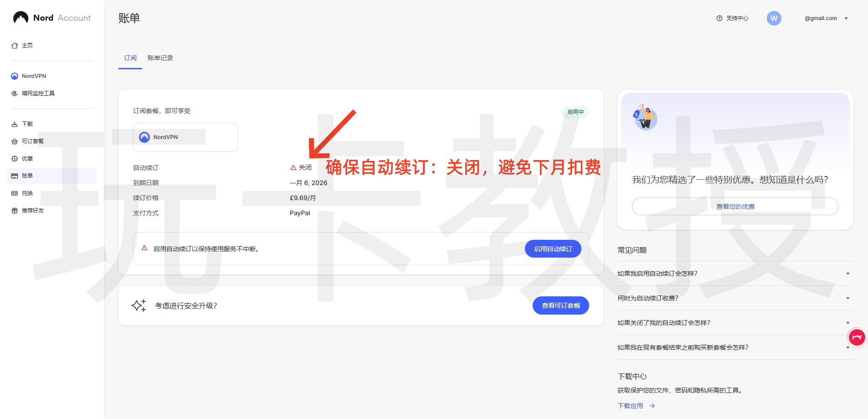Image resolution: width=868 pixels, height=419 pixels.
Task: Select NordVPN in the left sidebar
Action: pyautogui.click(x=34, y=76)
